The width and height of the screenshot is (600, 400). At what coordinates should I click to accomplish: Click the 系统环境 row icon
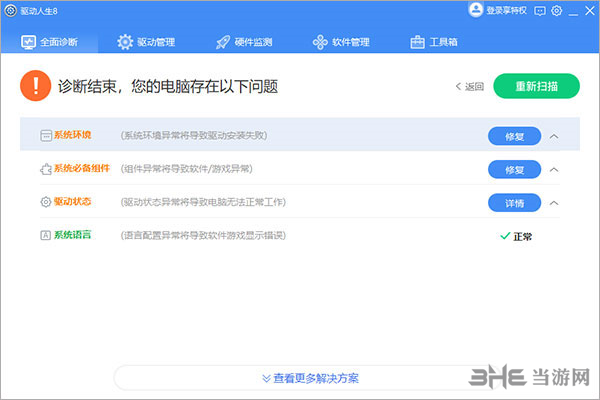tap(46, 136)
